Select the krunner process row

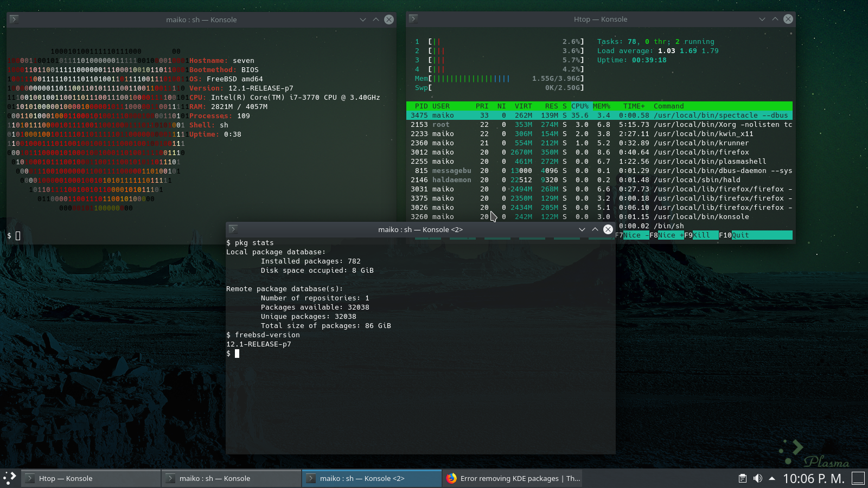click(599, 143)
